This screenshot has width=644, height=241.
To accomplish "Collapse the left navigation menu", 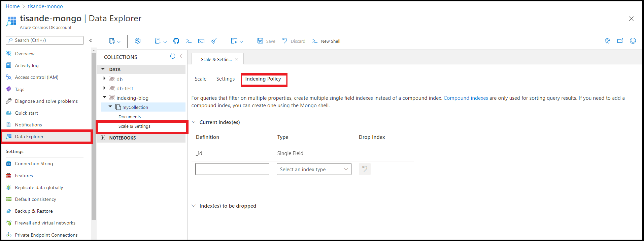I will pyautogui.click(x=91, y=40).
